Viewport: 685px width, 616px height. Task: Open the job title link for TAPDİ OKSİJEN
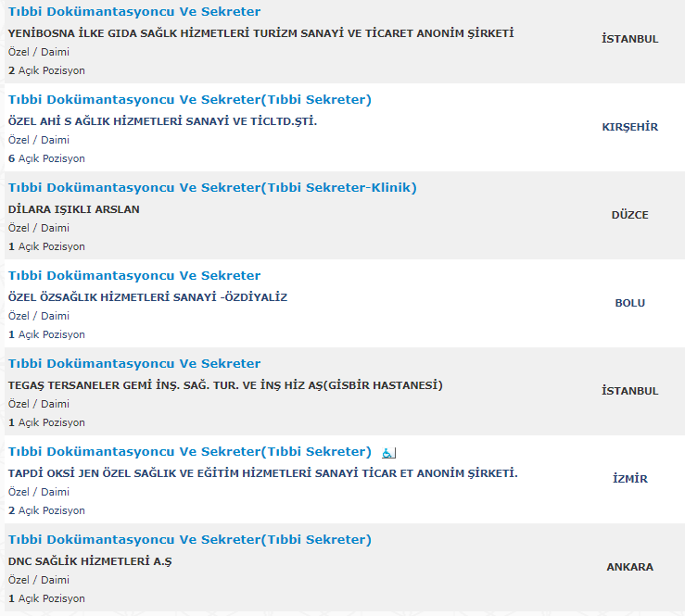coord(189,452)
